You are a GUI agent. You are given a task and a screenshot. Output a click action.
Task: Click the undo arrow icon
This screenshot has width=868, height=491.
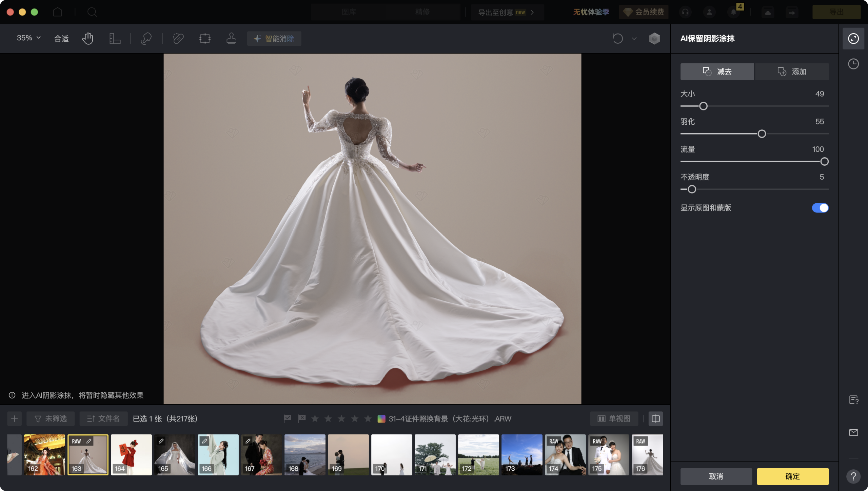[617, 38]
